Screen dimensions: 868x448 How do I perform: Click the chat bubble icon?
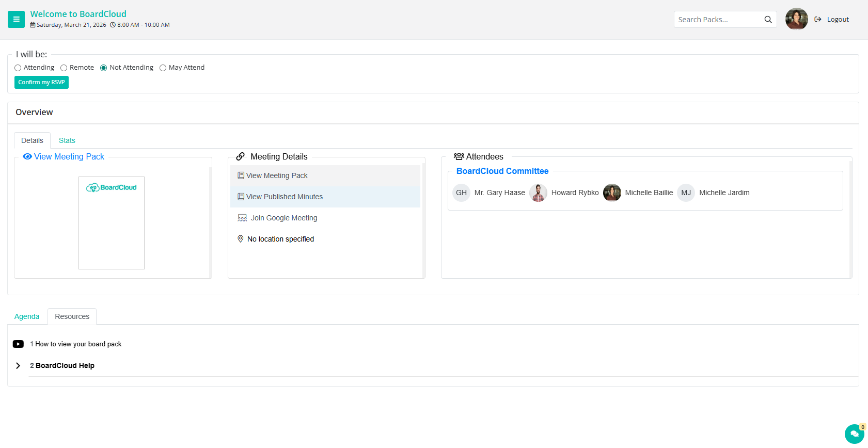854,434
